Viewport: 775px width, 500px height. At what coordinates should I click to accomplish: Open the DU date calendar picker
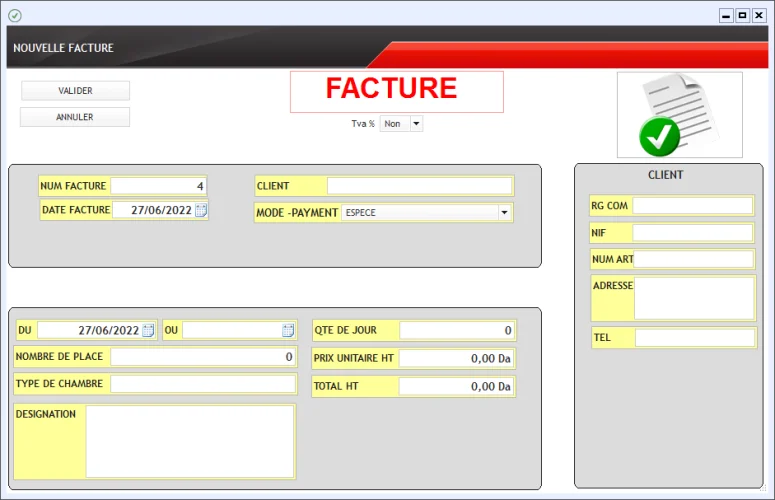[149, 330]
